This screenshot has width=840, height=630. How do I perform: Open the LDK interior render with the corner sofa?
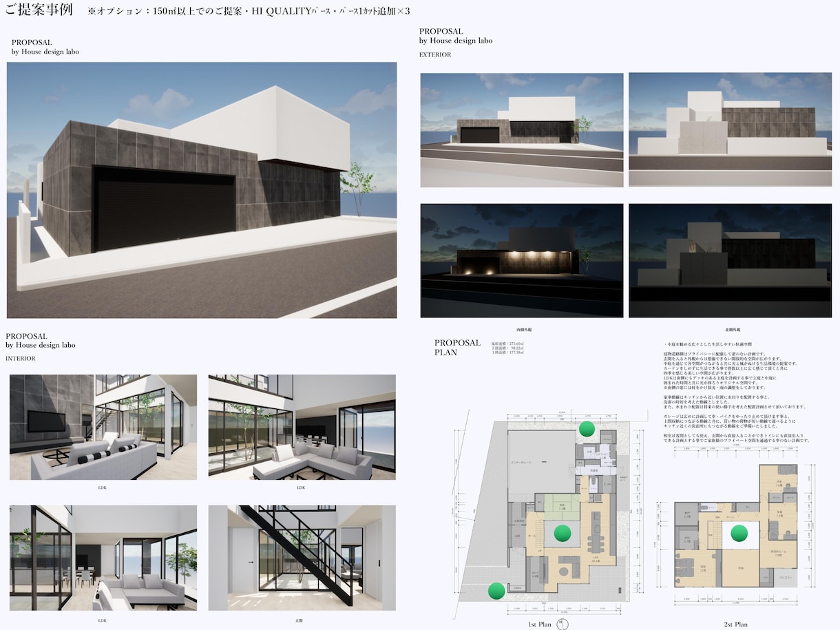[302, 427]
